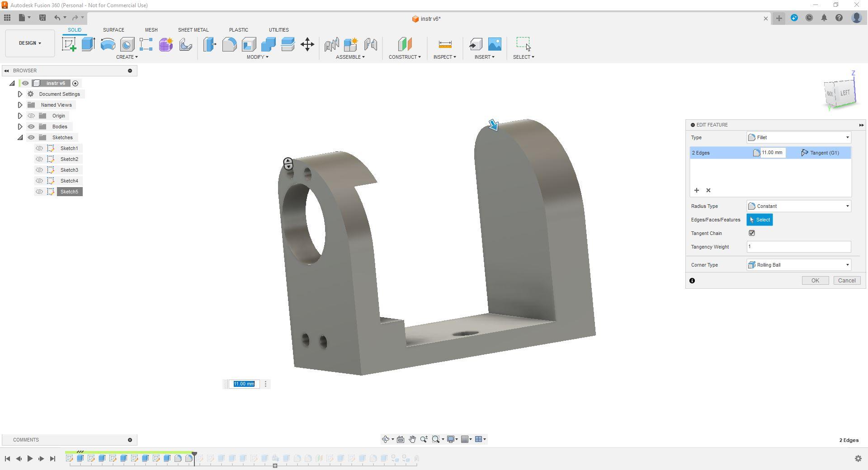Open the Insert Canvas image tool
Viewport: 868px width, 470px height.
(495, 44)
